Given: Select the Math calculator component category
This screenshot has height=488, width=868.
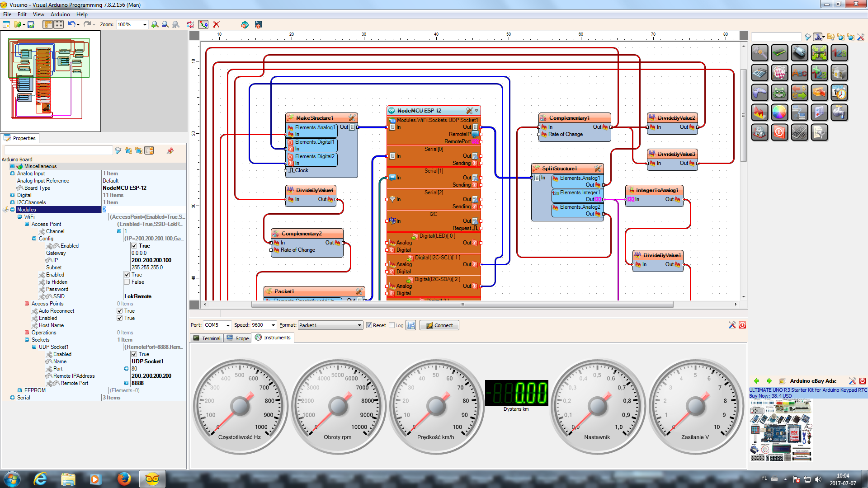Looking at the screenshot, I should 759,73.
